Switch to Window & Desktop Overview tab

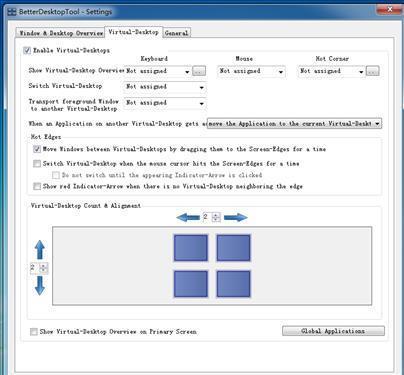[60, 33]
